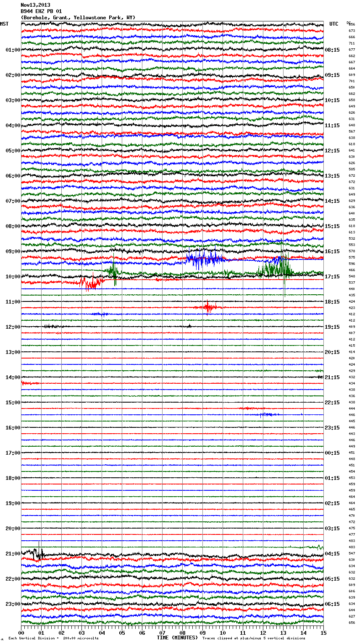The image size is (357, 644).
Task: Select the 14:00 MST time label
Action: (13, 377)
